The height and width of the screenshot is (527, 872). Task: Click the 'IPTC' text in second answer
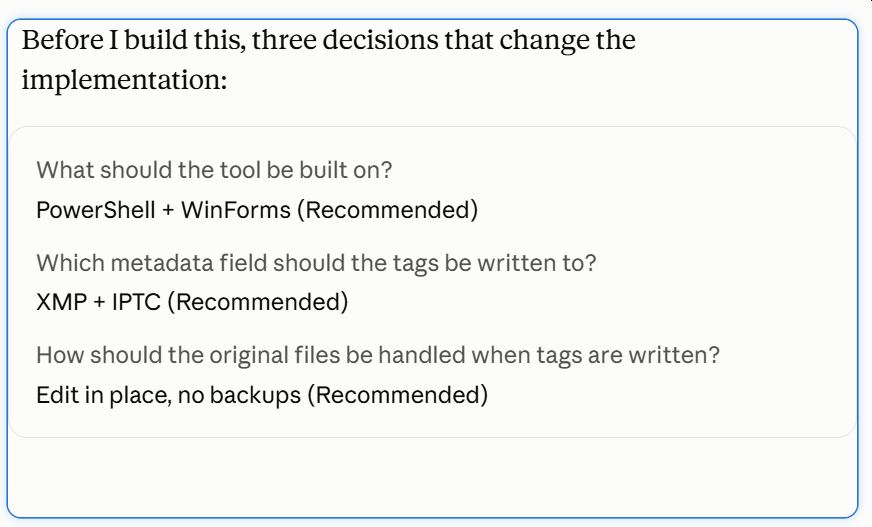tap(136, 302)
